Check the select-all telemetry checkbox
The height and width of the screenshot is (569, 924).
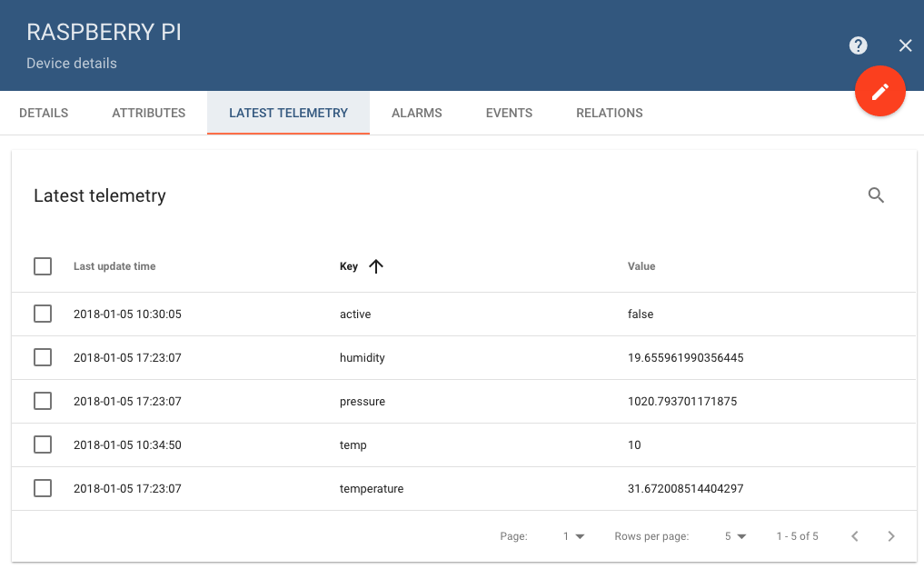[42, 265]
